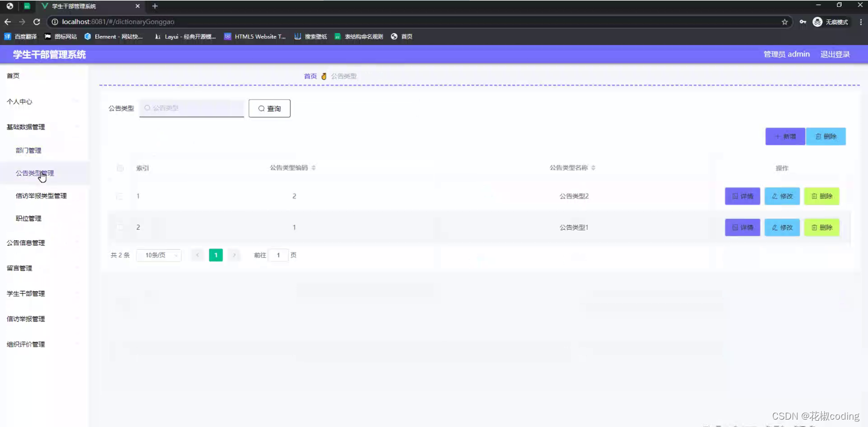Viewport: 868px width, 427px height.
Task: Click 删除 for 公告类型1 row
Action: (x=822, y=227)
